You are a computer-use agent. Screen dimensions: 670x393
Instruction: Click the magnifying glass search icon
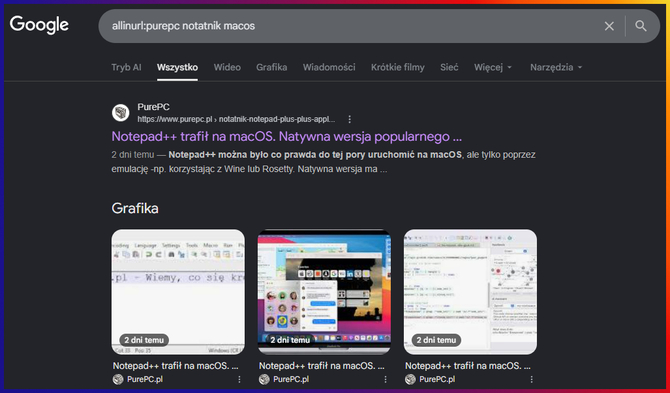[x=641, y=26]
